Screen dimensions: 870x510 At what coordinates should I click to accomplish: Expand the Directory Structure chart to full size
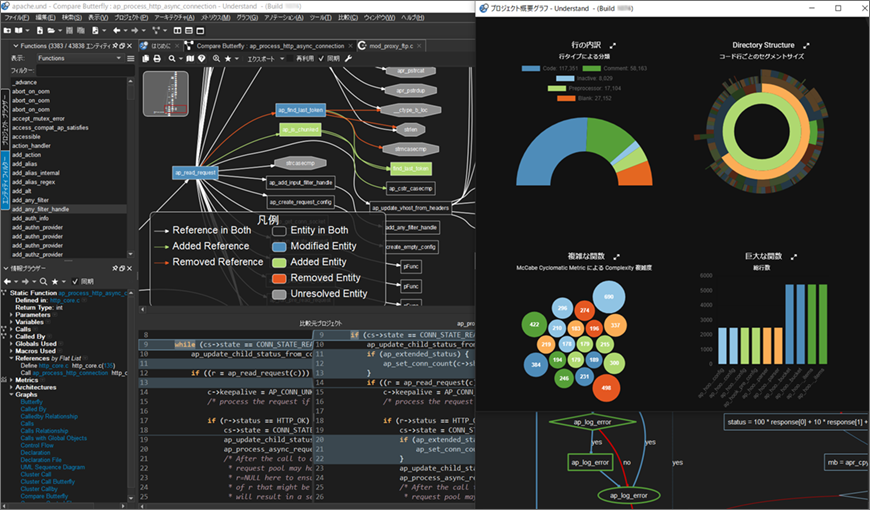pos(806,46)
